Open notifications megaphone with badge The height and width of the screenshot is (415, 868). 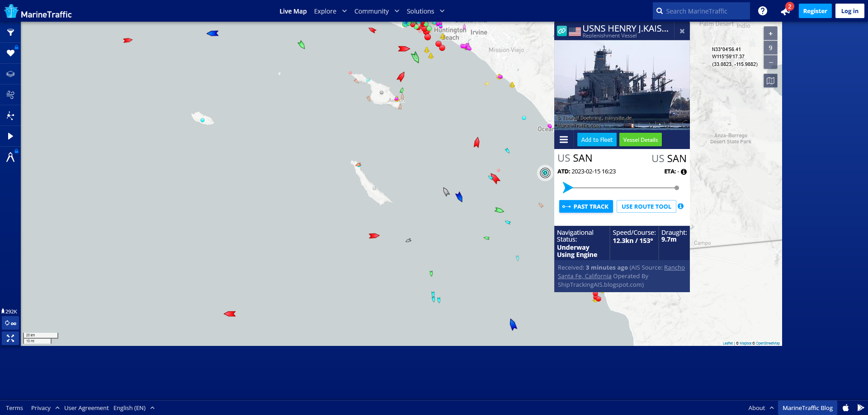(x=786, y=11)
